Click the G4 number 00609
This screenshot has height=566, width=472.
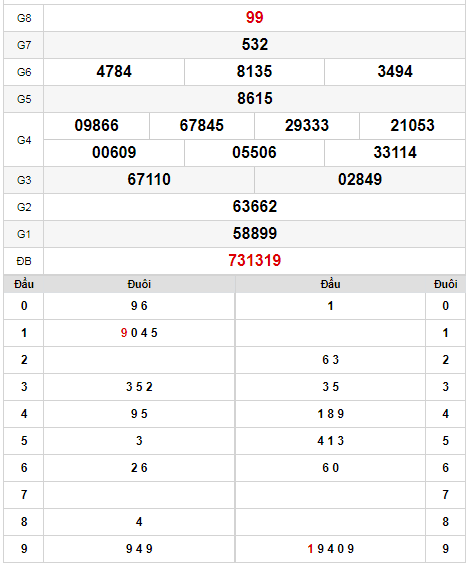(x=114, y=152)
